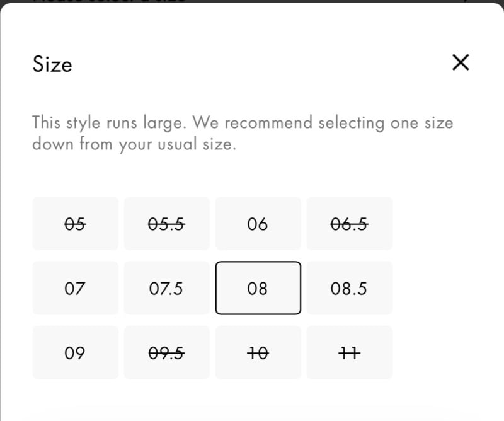The image size is (504, 421).
Task: Click the "down from your usual size" line
Action: (134, 144)
